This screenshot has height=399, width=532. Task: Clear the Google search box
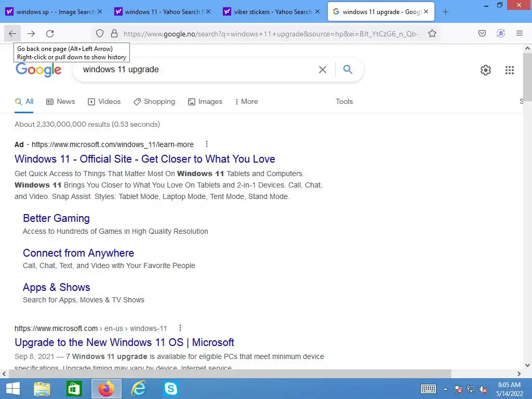[322, 70]
